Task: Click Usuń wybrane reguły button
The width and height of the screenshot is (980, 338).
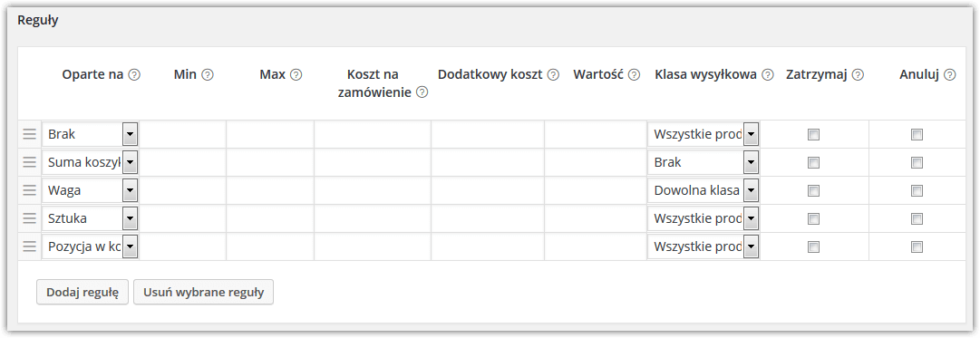Action: point(204,292)
